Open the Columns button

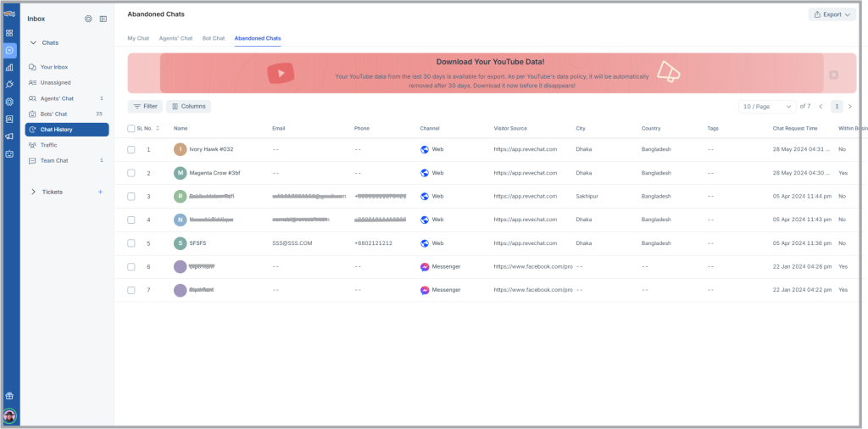[x=188, y=107]
